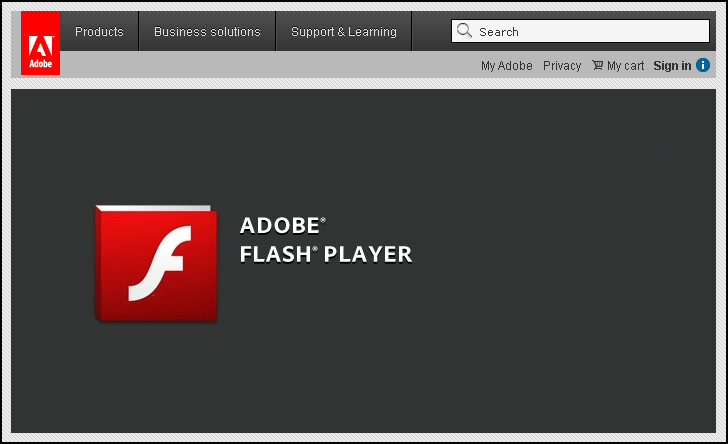The height and width of the screenshot is (444, 728).
Task: View the My cart link
Action: pos(625,66)
